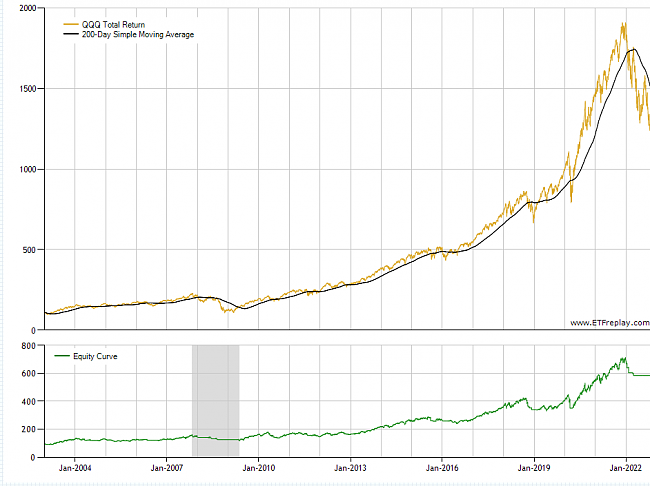
Task: Click the www.ETFreplay.com watermark text
Action: pos(610,323)
